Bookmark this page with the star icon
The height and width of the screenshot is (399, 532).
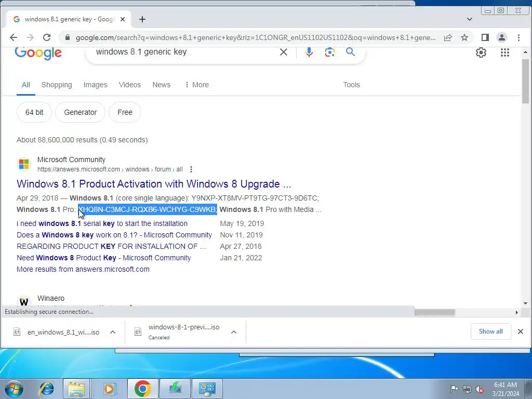(x=464, y=37)
